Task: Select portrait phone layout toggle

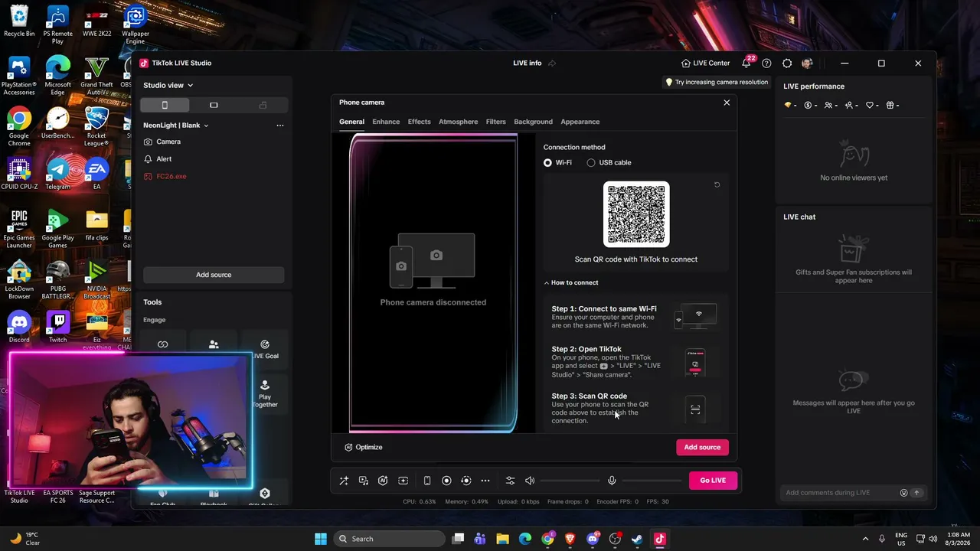Action: tap(165, 105)
